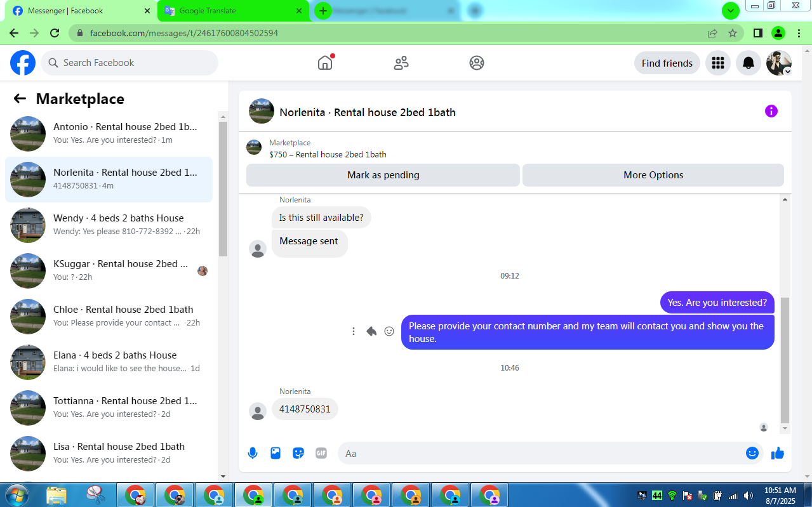Open the account profile picture menu
This screenshot has height=507, width=812.
pos(779,63)
